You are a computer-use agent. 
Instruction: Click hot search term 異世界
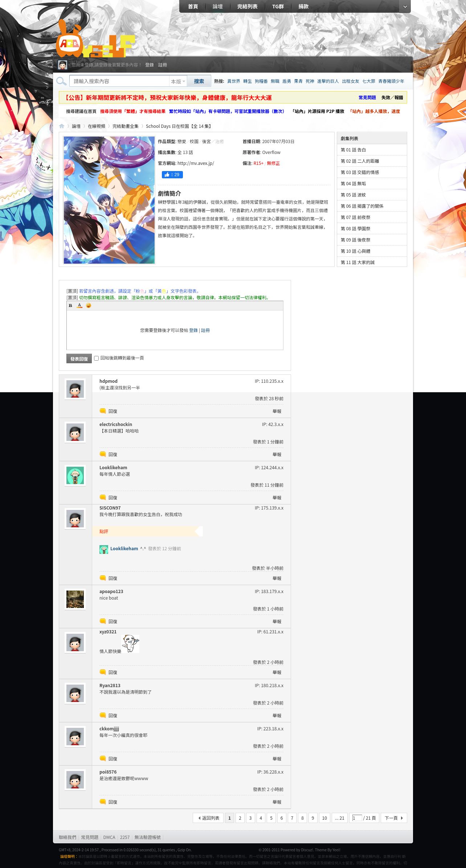pos(234,81)
